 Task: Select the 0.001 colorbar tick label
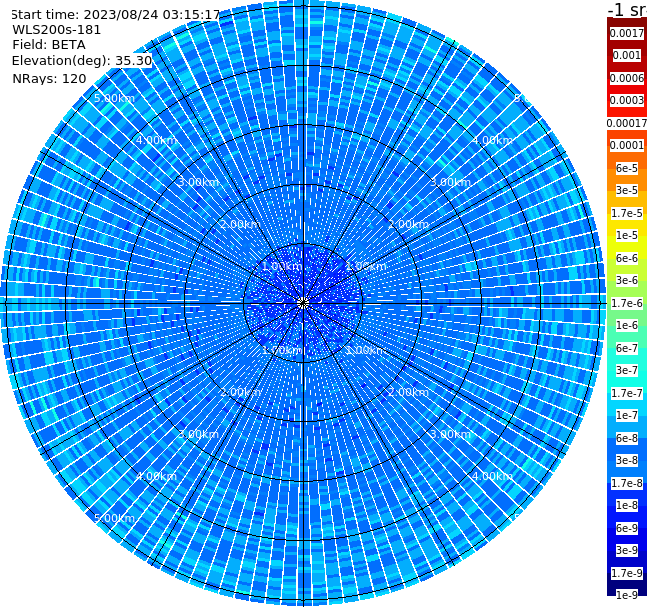(627, 55)
